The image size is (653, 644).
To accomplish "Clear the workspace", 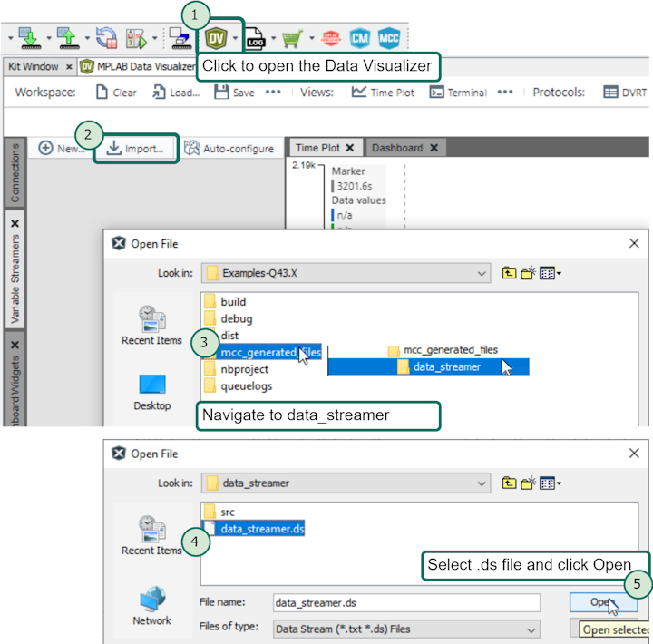I will (x=116, y=92).
